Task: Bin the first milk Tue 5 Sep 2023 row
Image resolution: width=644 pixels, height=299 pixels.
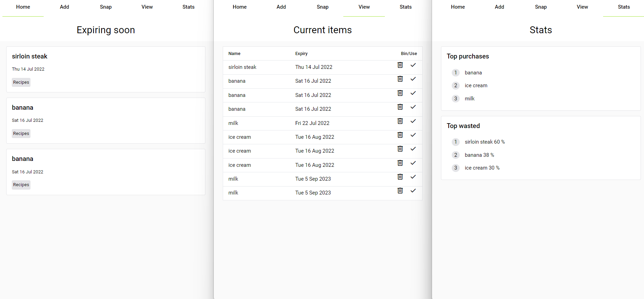Action: (400, 177)
